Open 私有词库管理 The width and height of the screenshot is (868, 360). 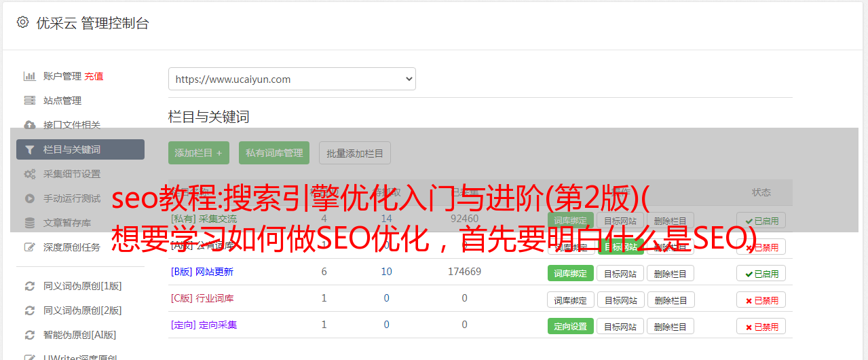tap(274, 153)
